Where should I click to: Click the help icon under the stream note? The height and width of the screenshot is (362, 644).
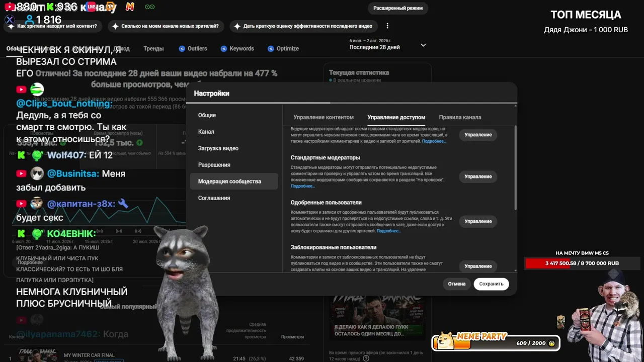pos(366,358)
